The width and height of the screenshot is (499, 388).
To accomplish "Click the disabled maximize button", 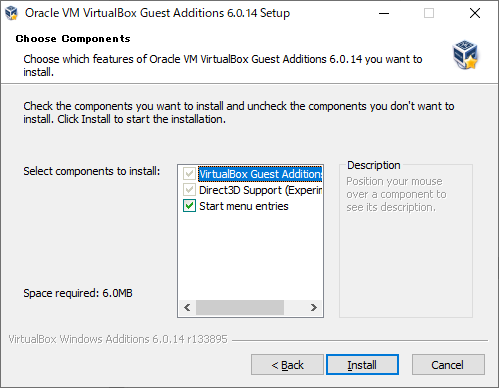I will [x=429, y=13].
